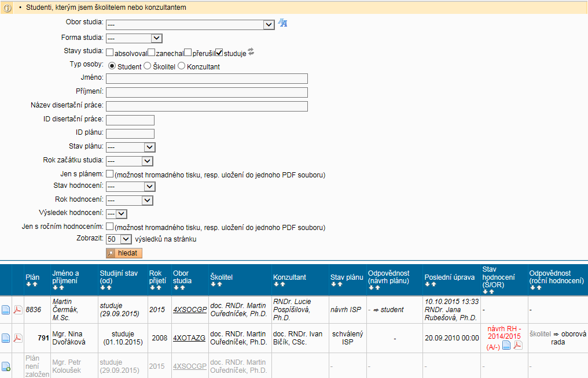Click the hledat search button
The width and height of the screenshot is (588, 378).
click(x=124, y=253)
